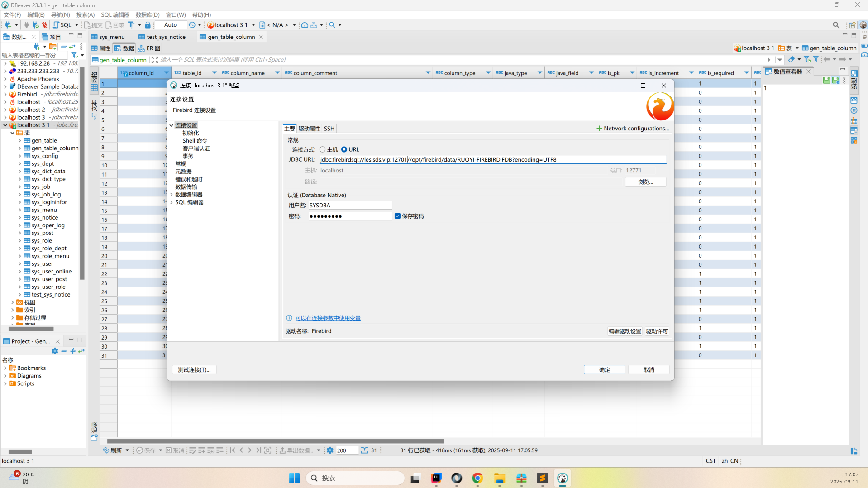This screenshot has height=488, width=868.
Task: Open the transaction log clock icon
Action: coord(192,25)
